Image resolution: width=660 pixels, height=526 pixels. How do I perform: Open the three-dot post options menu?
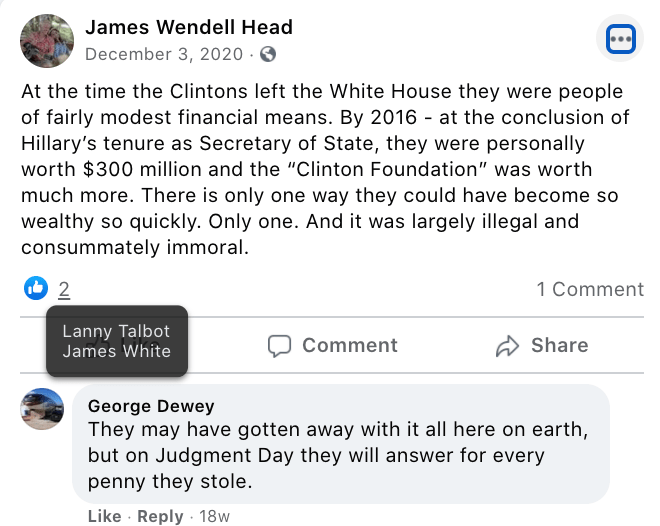621,39
